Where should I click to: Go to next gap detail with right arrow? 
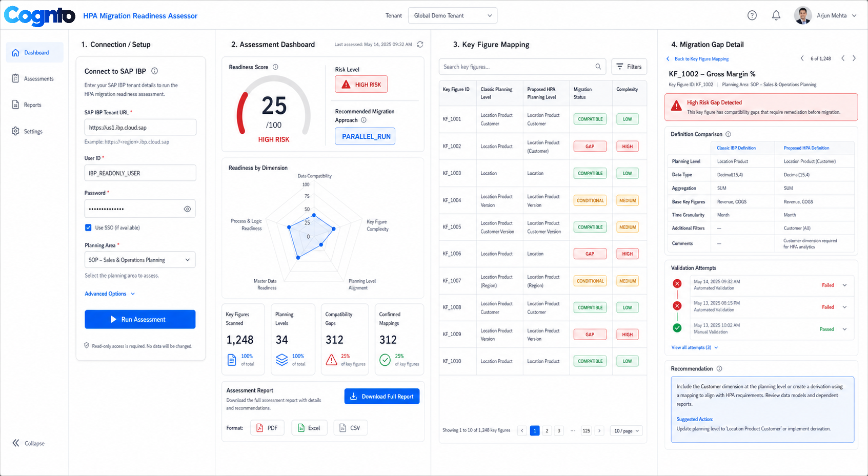(x=854, y=58)
